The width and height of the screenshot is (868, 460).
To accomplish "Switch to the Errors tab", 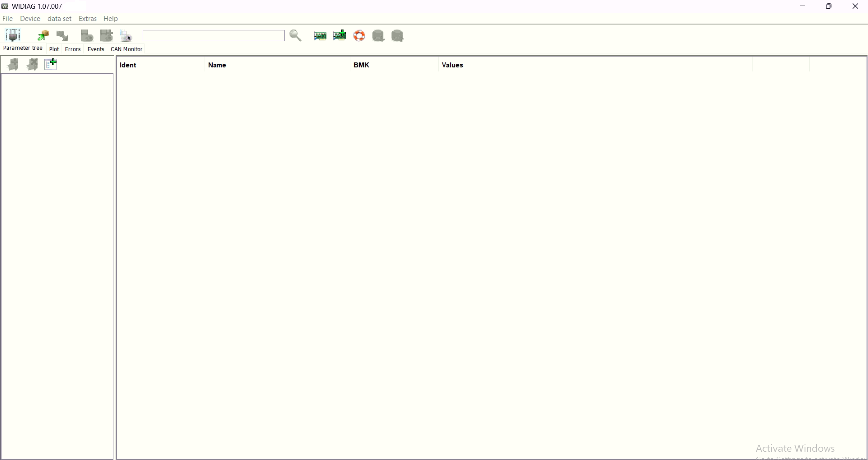I will click(x=73, y=49).
